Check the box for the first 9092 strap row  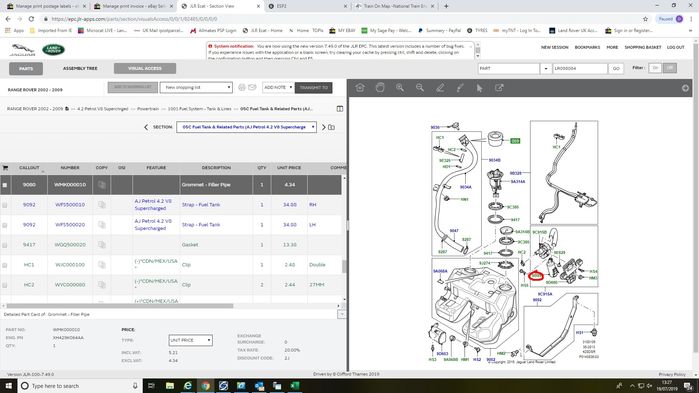[x=5, y=205]
